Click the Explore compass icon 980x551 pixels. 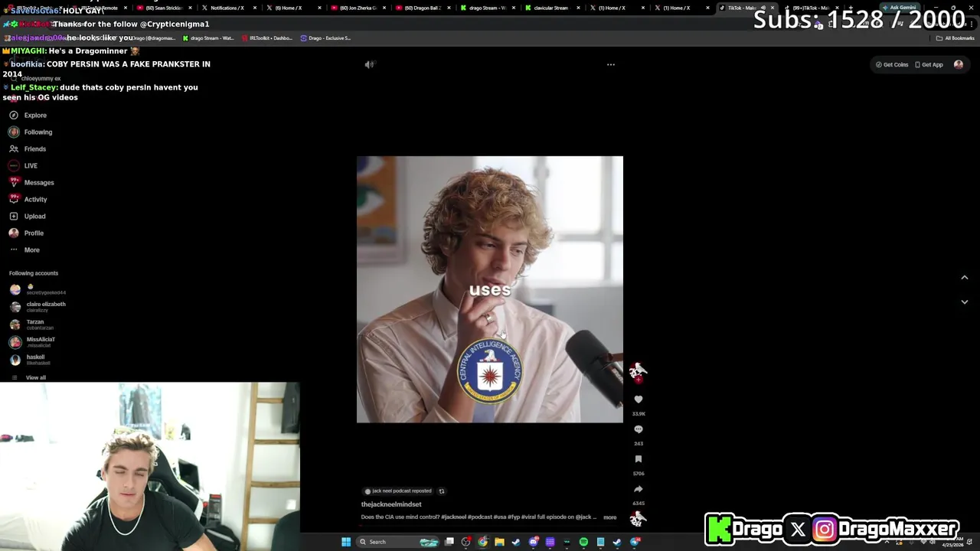[14, 116]
